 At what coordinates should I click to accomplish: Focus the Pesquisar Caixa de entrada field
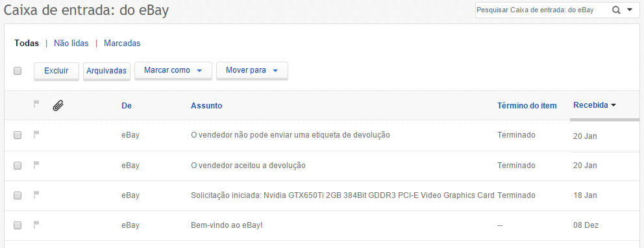542,10
